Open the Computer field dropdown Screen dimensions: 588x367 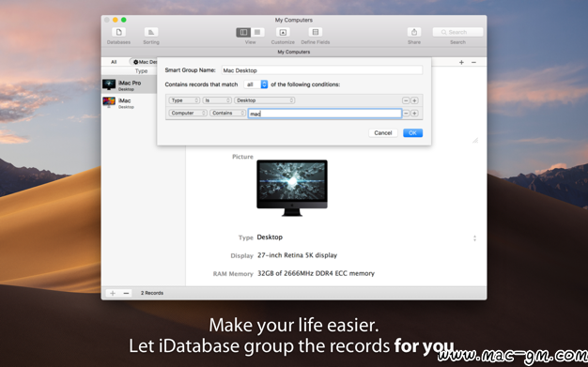(x=188, y=113)
